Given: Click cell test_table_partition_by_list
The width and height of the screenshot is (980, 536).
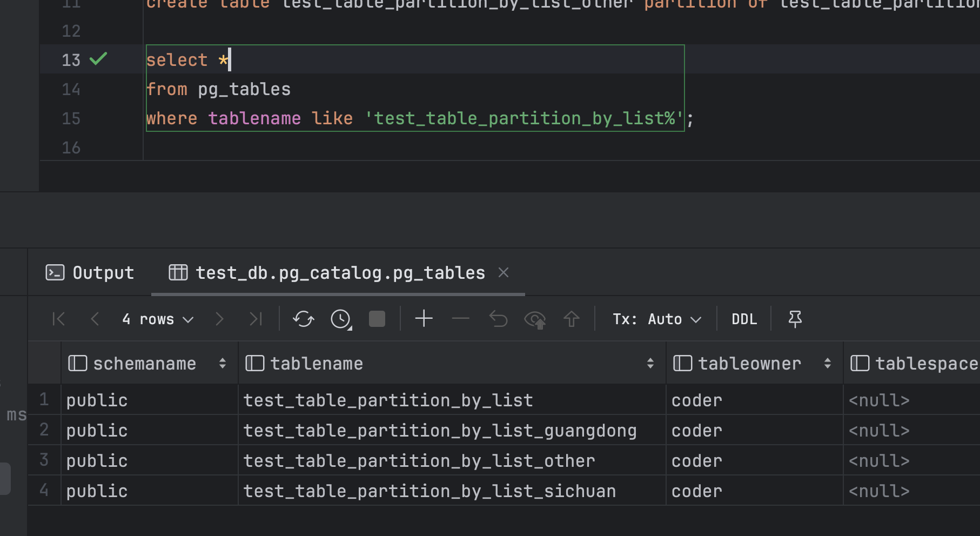Looking at the screenshot, I should point(452,400).
